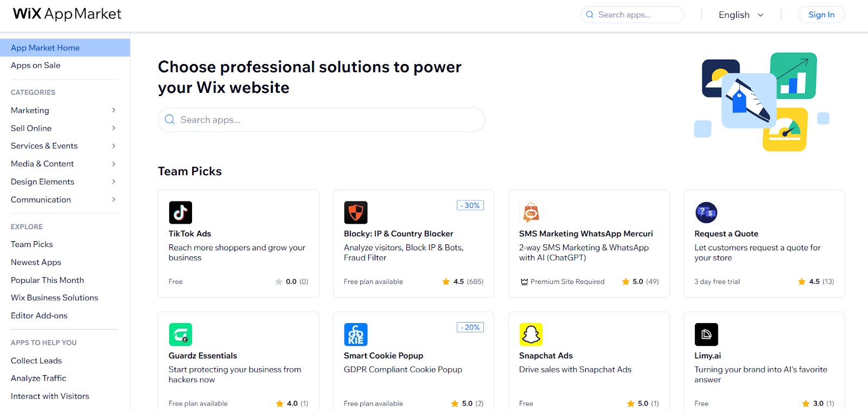This screenshot has width=868, height=410.
Task: Click the Limy.ai rating star
Action: (x=806, y=403)
